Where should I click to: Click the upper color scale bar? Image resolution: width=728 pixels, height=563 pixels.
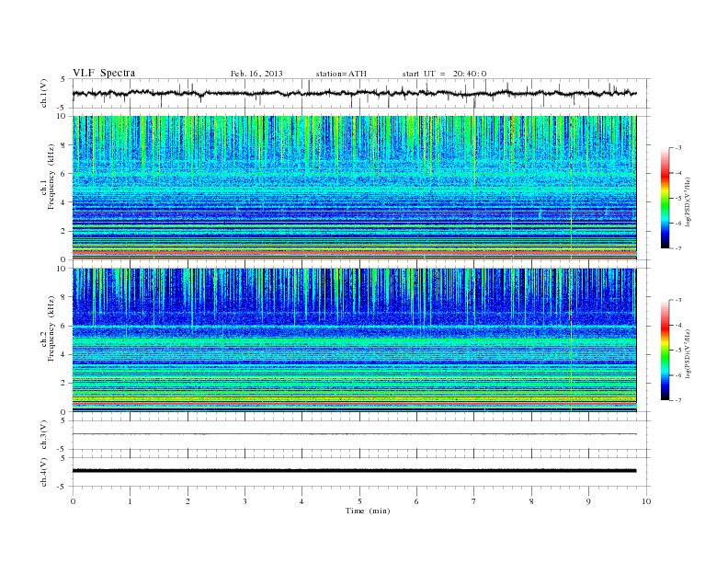pos(665,198)
